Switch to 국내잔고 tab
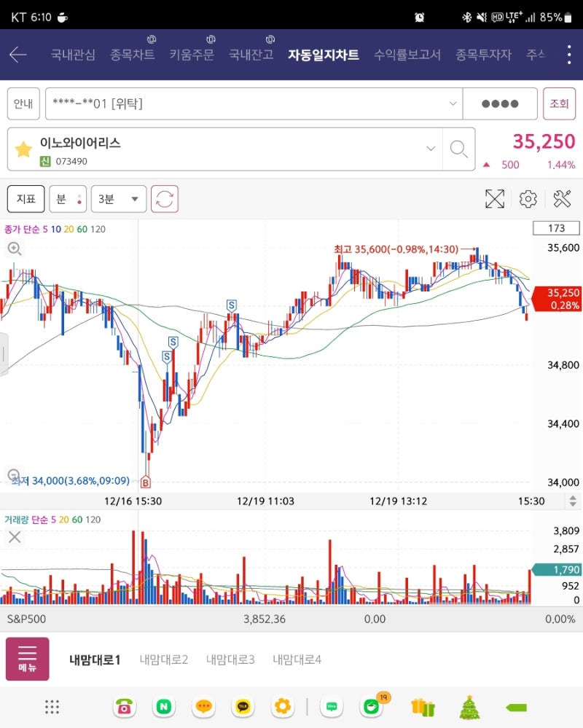The height and width of the screenshot is (728, 583). click(x=251, y=55)
